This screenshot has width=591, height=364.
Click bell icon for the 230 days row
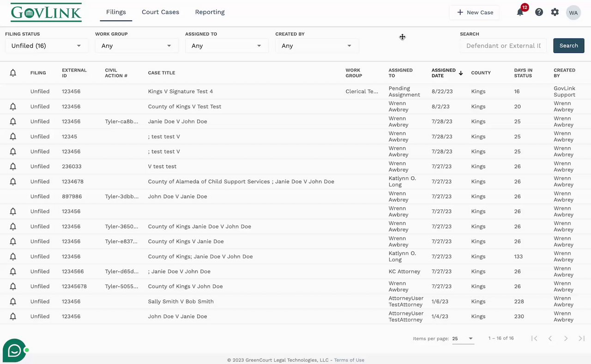tap(13, 316)
